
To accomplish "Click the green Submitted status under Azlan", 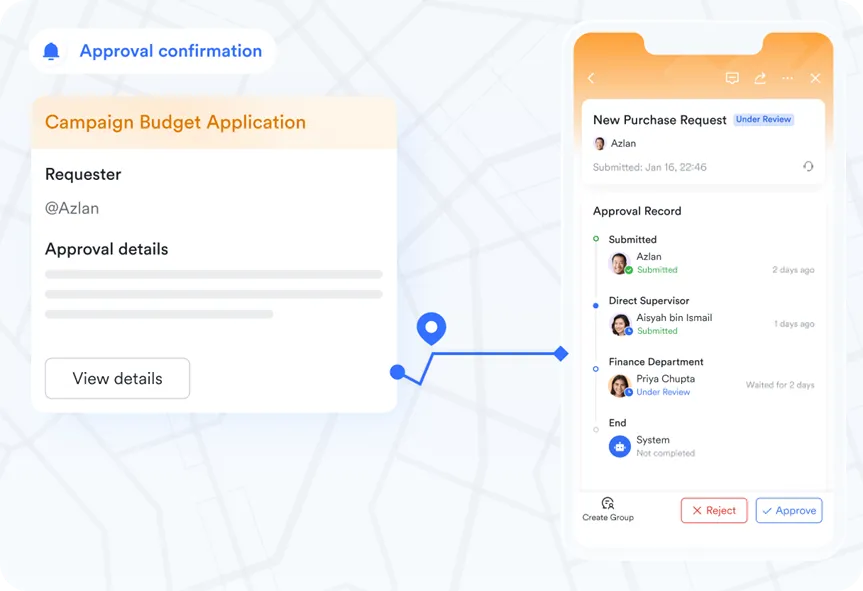I will pos(657,270).
